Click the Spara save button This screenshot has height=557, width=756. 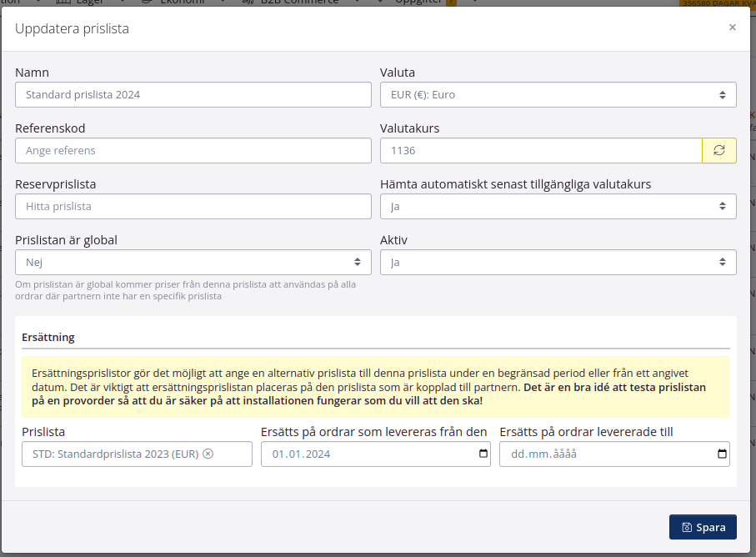click(x=703, y=527)
